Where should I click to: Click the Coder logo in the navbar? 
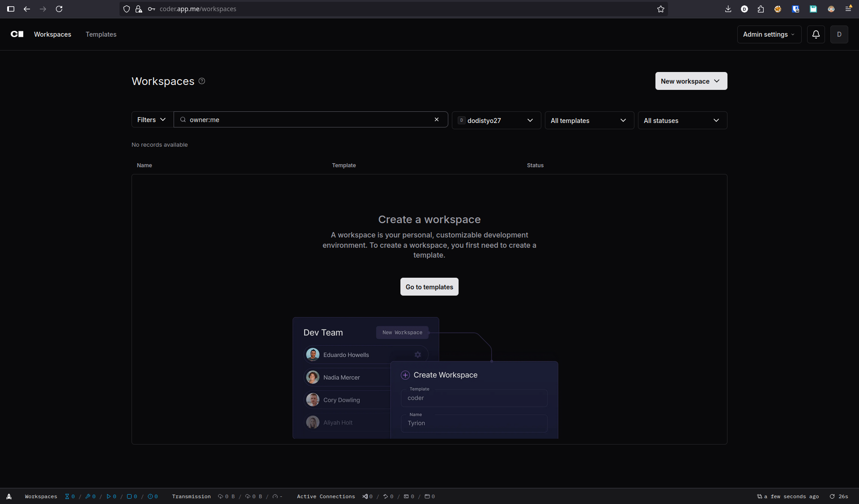pos(17,34)
